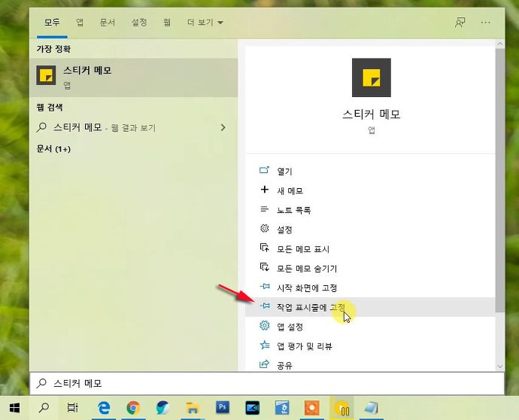The image size is (519, 420).
Task: Open Task View on the taskbar
Action: 72,408
